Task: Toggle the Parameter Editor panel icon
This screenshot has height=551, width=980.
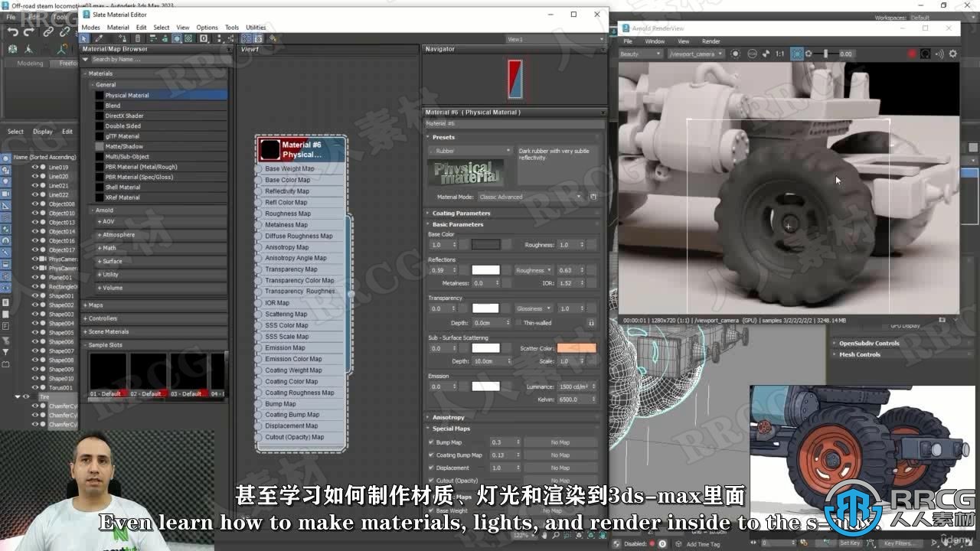Action: 258,38
